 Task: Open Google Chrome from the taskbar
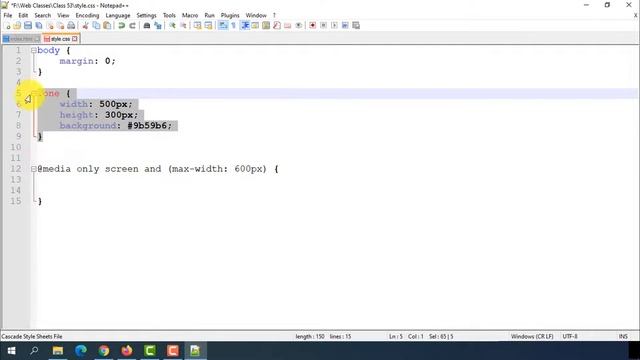pos(104,351)
